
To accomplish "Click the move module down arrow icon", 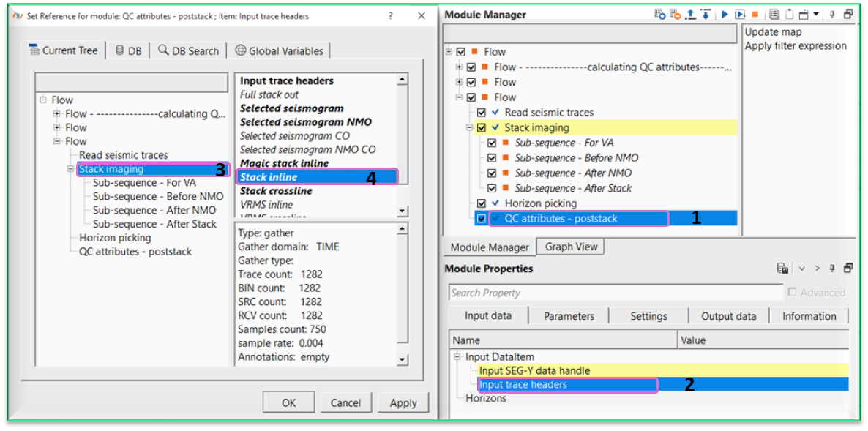I will [x=706, y=14].
